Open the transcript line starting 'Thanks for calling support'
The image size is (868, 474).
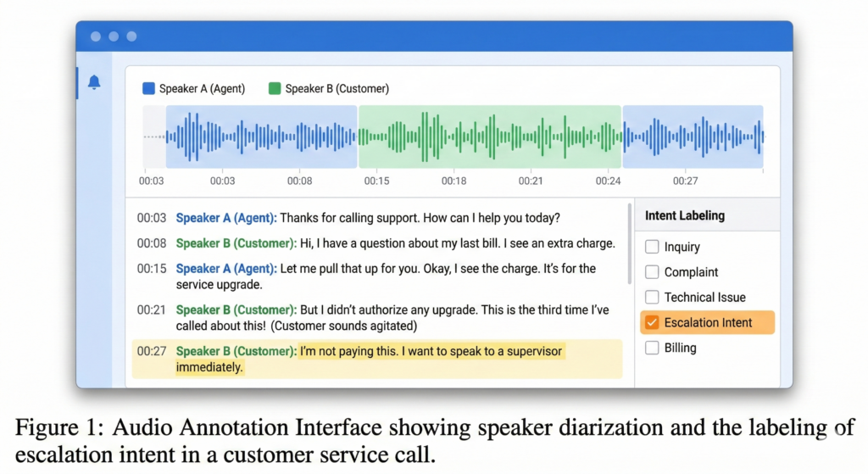click(420, 218)
